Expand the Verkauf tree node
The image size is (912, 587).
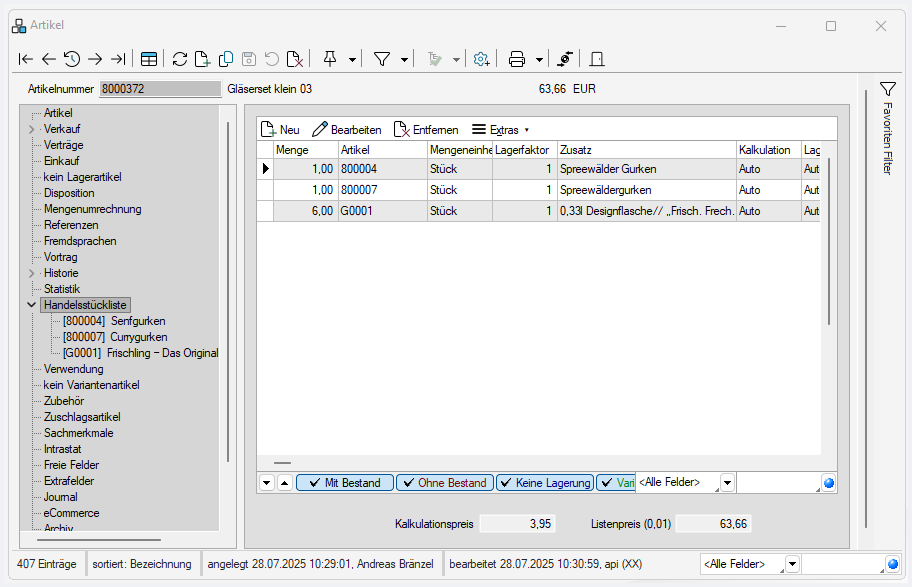click(31, 129)
